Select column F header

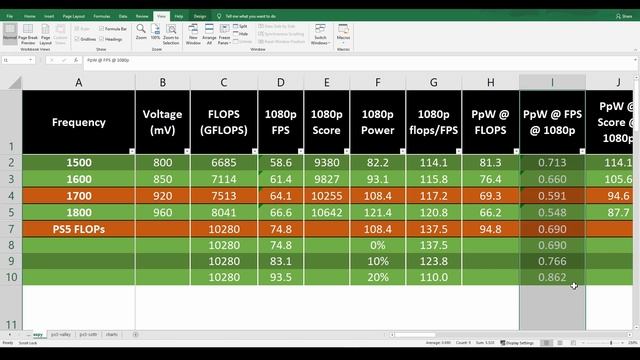[x=378, y=82]
